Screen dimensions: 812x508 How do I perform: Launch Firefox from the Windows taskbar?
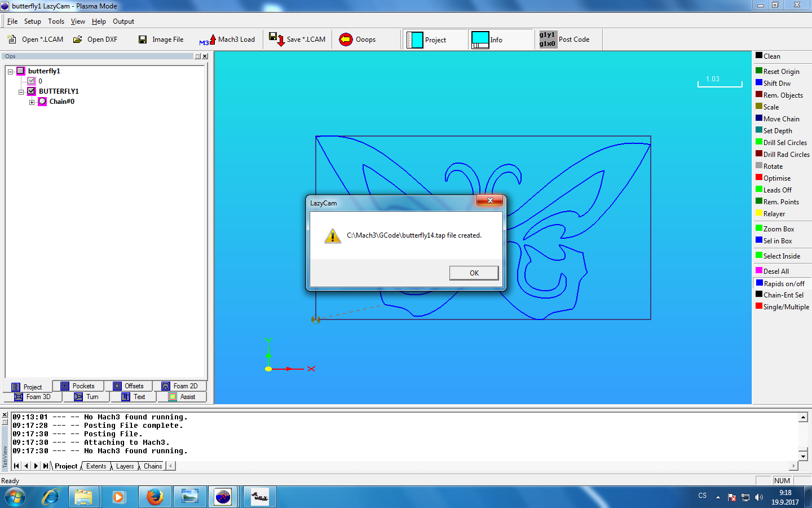pyautogui.click(x=155, y=497)
